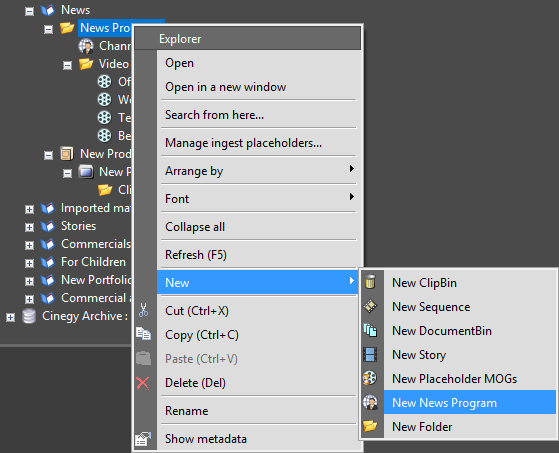Click the New Portfolio book icon

pos(47,280)
